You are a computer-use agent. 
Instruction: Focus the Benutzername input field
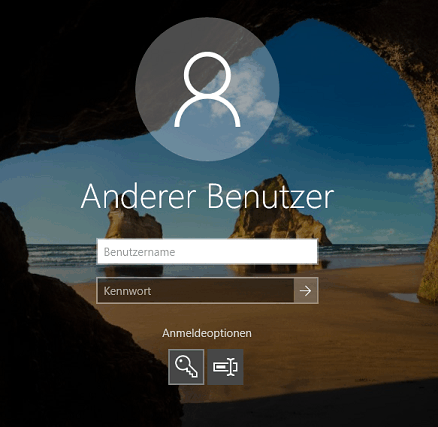click(207, 252)
